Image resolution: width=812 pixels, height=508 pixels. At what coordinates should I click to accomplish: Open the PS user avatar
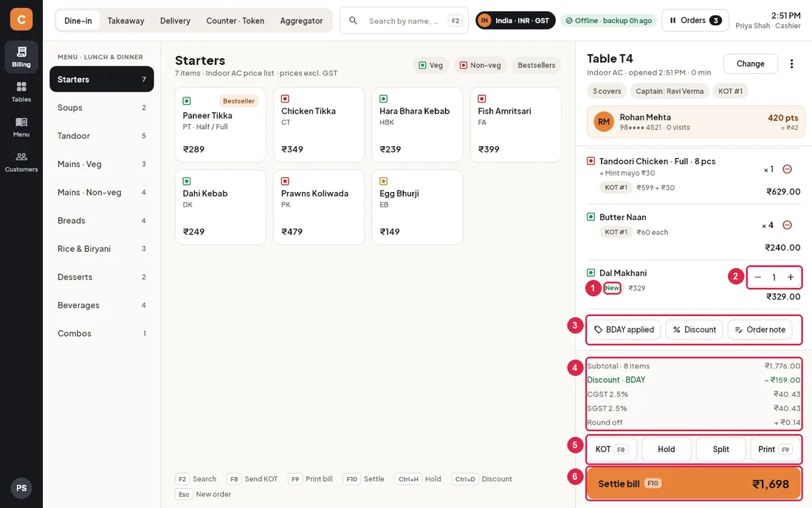click(x=21, y=488)
